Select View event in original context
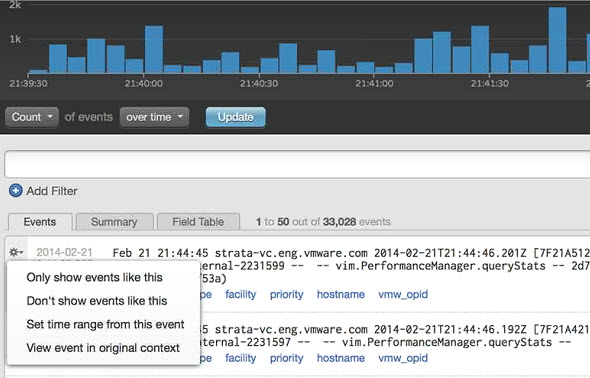The width and height of the screenshot is (590, 378). click(103, 348)
